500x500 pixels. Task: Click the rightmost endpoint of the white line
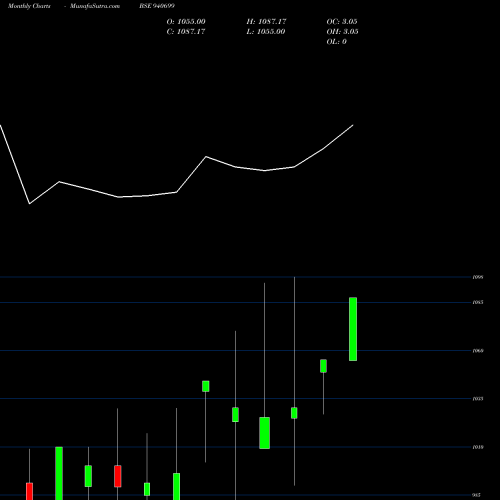point(353,125)
